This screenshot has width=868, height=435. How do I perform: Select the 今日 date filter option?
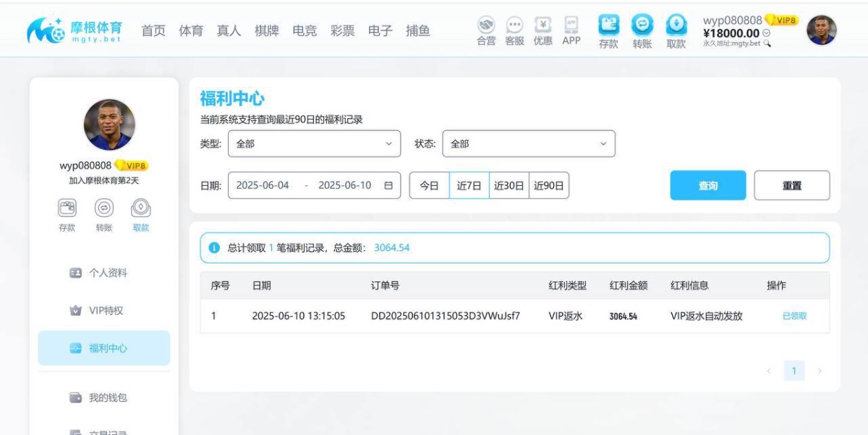(x=430, y=185)
